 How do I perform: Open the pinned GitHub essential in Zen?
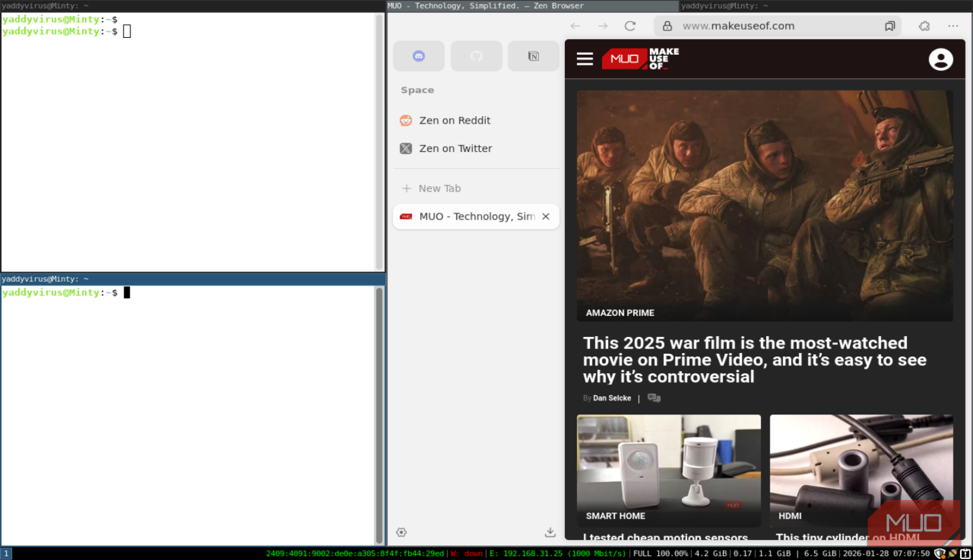coord(476,56)
